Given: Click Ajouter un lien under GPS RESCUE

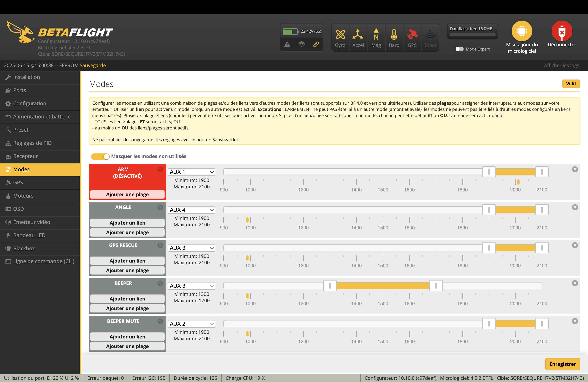Looking at the screenshot, I should pyautogui.click(x=127, y=261).
